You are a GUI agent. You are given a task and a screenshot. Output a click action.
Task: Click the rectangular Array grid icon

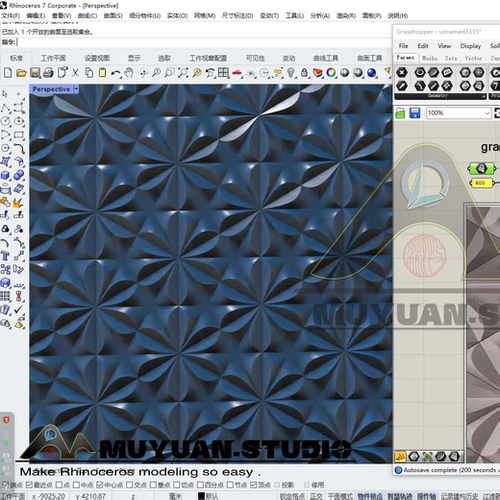(x=5, y=296)
